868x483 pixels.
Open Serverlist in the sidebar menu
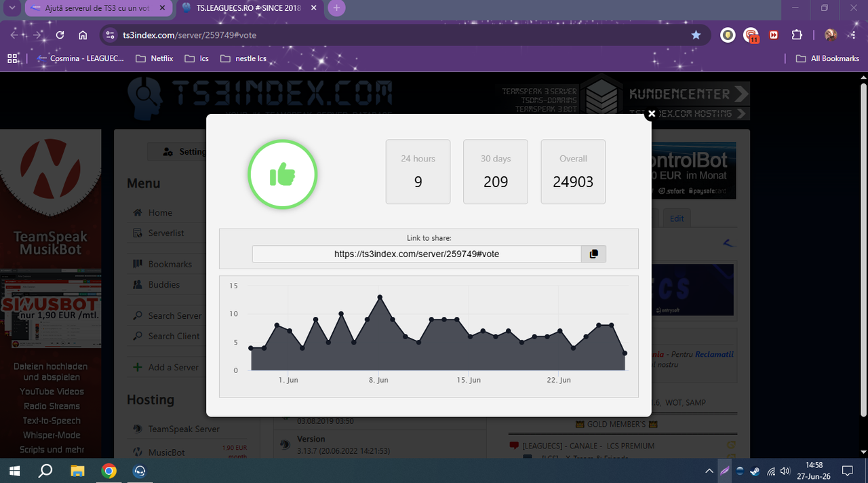166,233
